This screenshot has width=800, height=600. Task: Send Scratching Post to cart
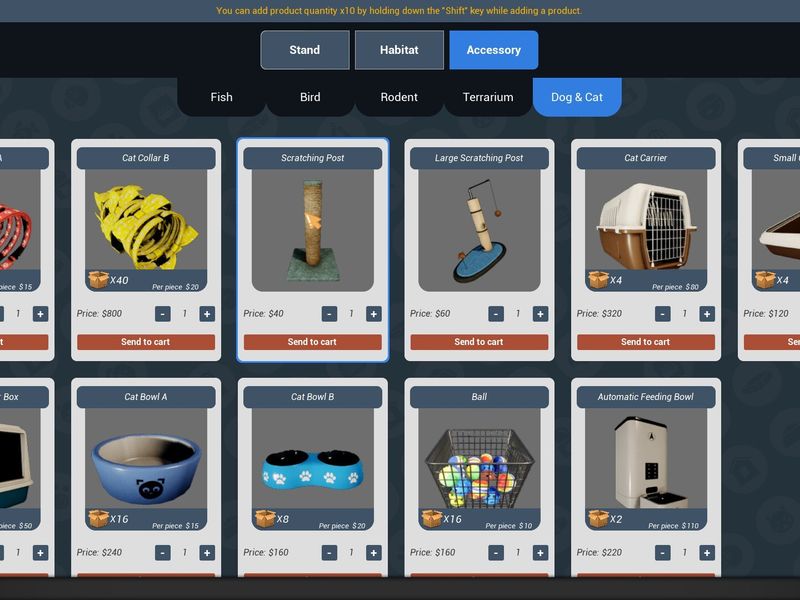(x=312, y=342)
